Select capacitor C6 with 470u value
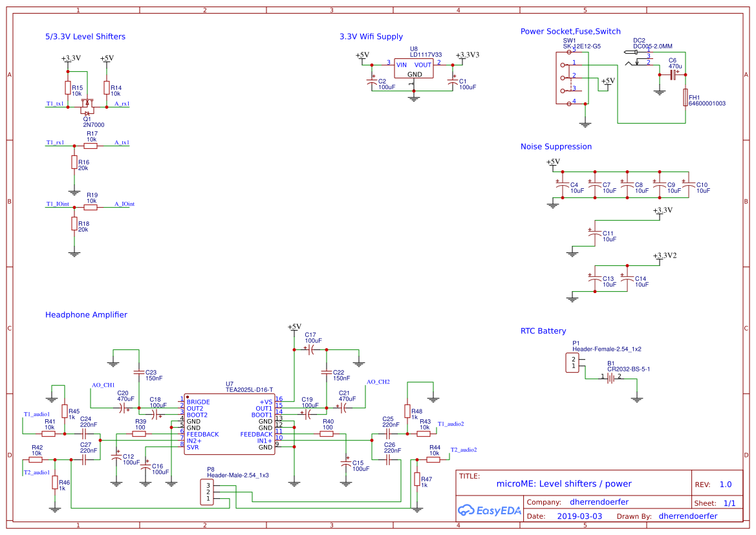This screenshot has height=535, width=756. (673, 76)
